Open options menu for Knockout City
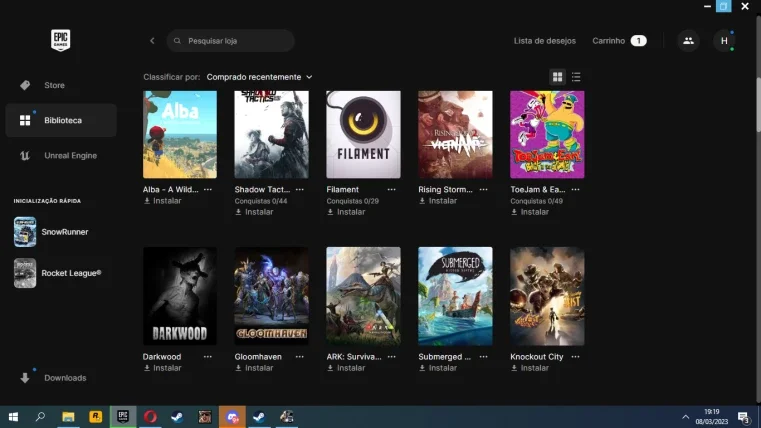Image resolution: width=761 pixels, height=428 pixels. point(575,357)
